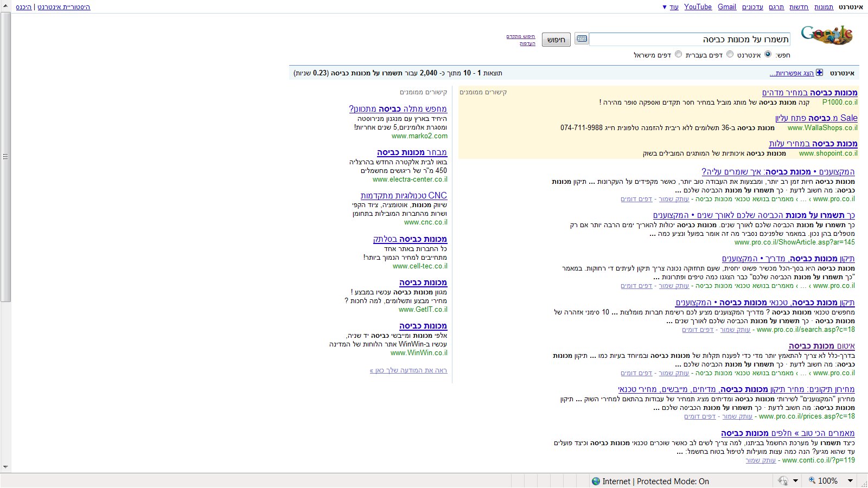Click the scrollbar up arrow
The image size is (868, 488).
pos(5,5)
